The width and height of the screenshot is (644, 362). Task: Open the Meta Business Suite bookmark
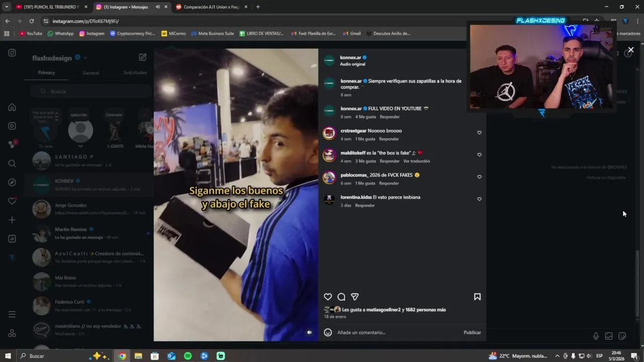[212, 33]
